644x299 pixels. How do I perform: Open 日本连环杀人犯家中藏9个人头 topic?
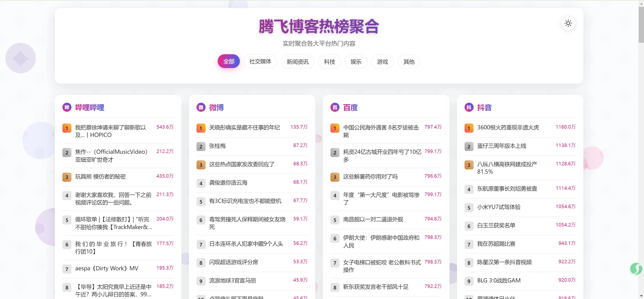point(252,244)
